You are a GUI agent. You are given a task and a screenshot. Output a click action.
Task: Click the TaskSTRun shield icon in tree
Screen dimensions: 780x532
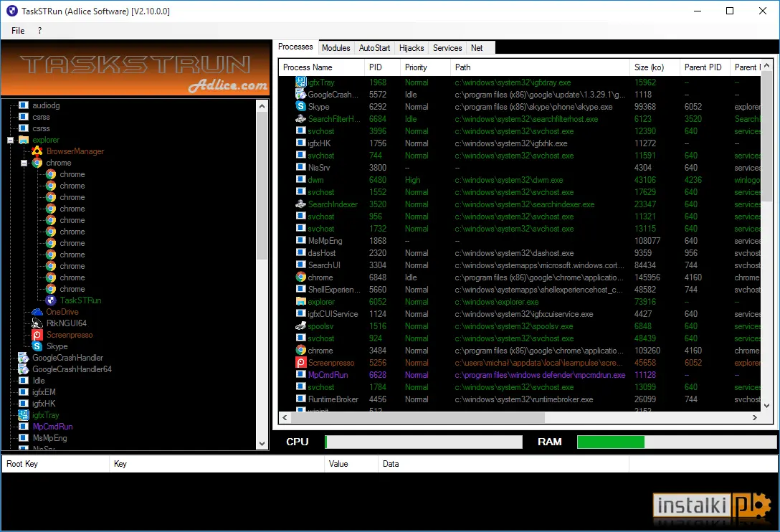pos(51,300)
